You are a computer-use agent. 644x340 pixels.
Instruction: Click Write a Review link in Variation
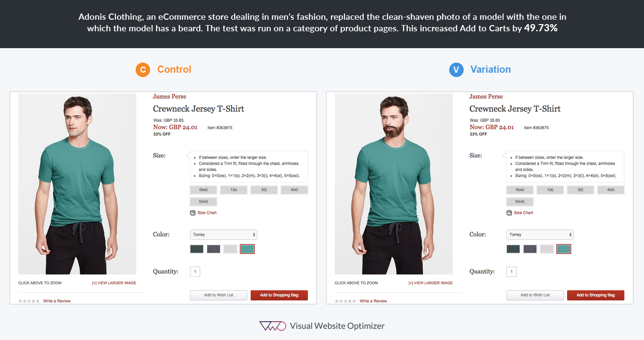click(x=373, y=301)
